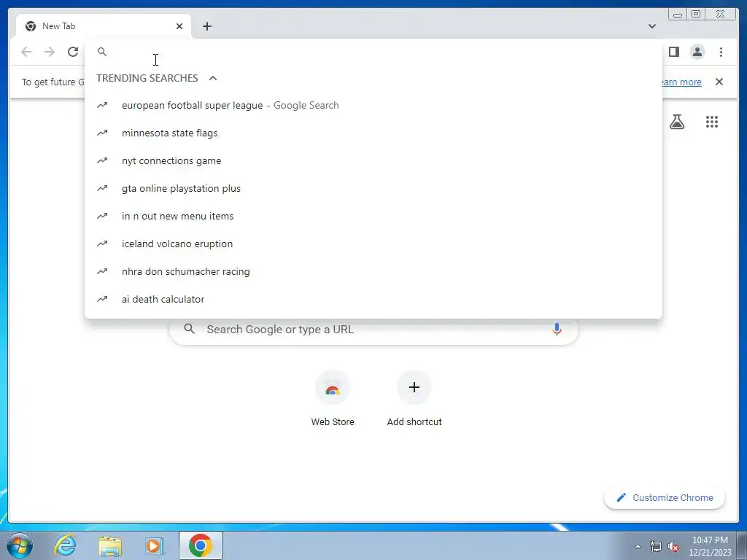Choose european football super league suggestion

click(x=373, y=105)
